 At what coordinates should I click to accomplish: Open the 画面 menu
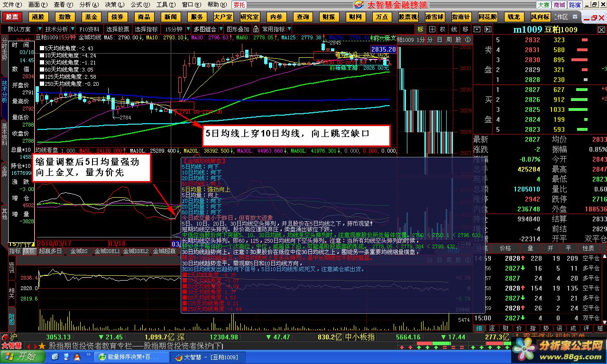(37, 5)
